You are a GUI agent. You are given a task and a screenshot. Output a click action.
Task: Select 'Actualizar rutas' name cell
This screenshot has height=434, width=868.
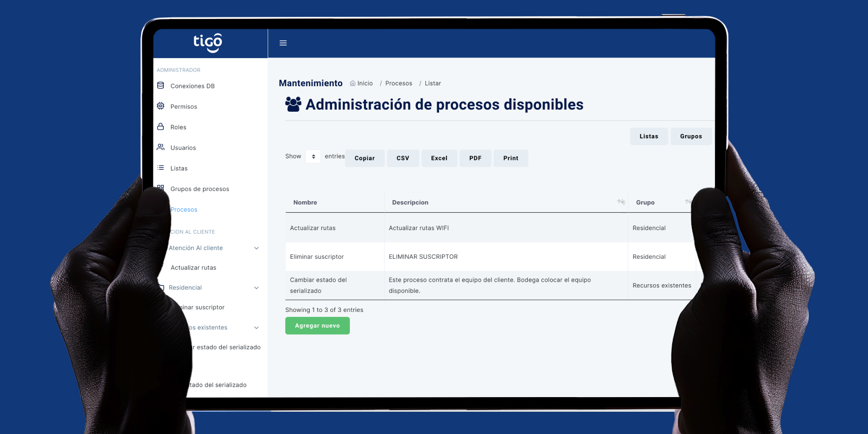coord(335,228)
